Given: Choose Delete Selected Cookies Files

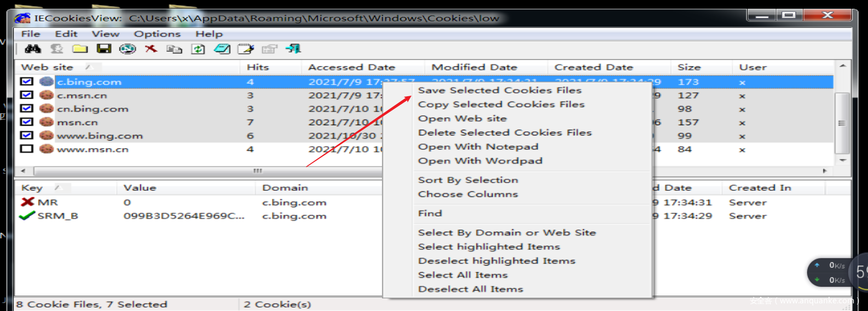Looking at the screenshot, I should (505, 132).
